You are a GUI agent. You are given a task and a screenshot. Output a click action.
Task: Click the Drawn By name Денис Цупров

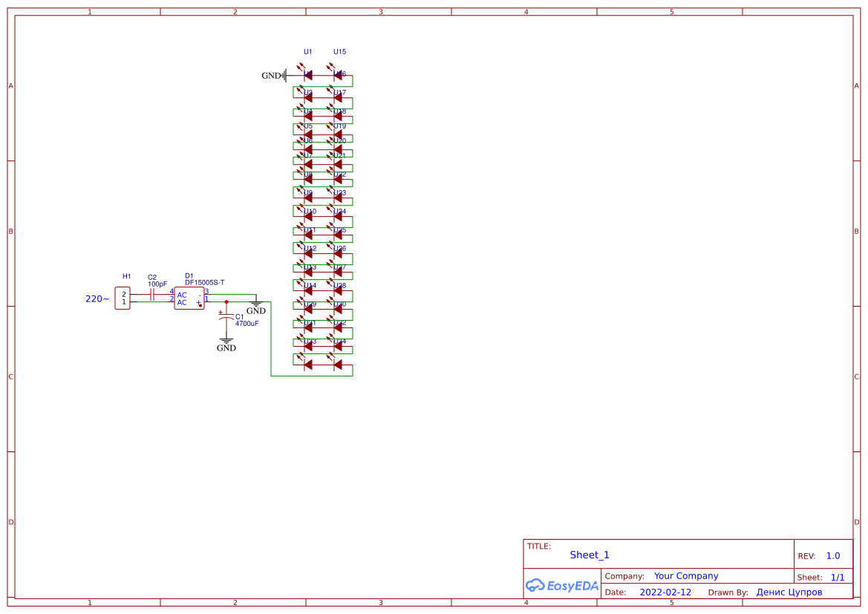pyautogui.click(x=789, y=592)
